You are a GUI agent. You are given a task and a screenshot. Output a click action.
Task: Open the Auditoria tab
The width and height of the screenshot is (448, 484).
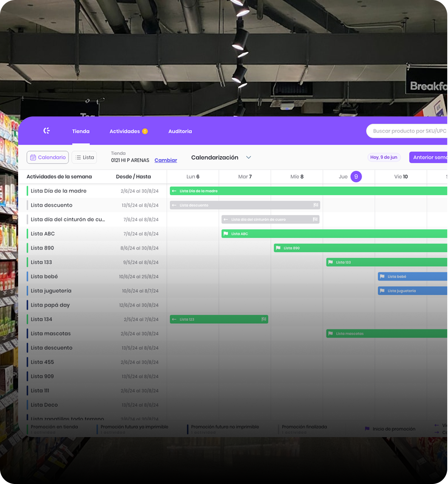click(x=180, y=131)
